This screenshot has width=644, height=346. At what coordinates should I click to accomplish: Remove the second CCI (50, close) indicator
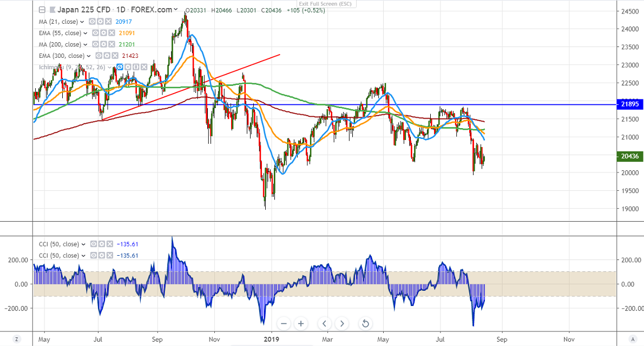(110, 255)
